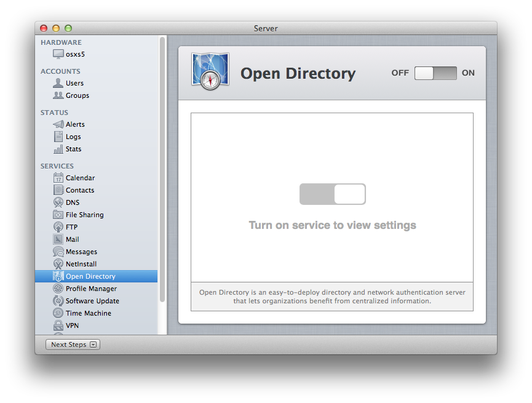This screenshot has width=532, height=403.
Task: Click the HARDWARE section header
Action: pos(61,42)
